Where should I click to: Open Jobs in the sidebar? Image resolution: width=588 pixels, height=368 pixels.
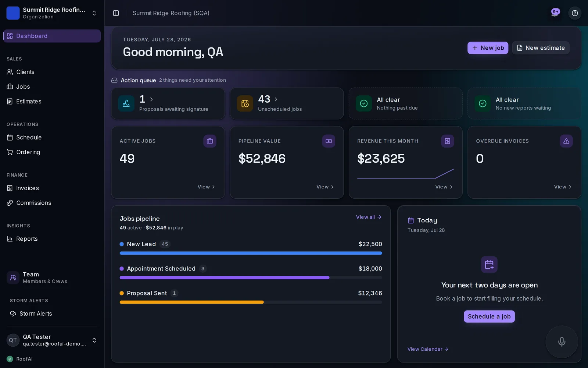[52, 87]
